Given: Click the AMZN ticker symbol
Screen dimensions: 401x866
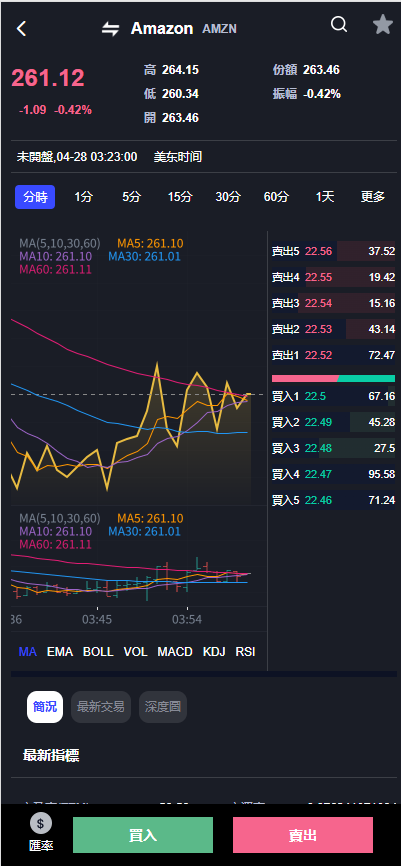Looking at the screenshot, I should (x=219, y=29).
